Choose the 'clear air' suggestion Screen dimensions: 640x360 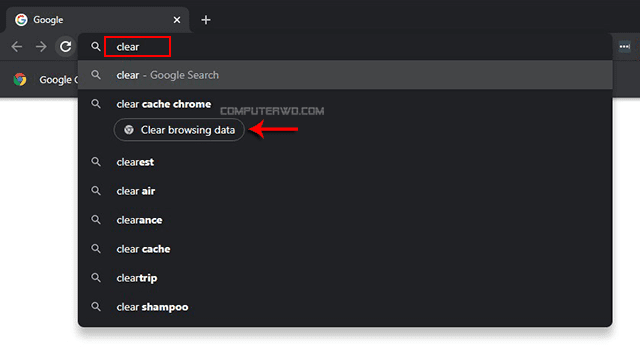click(x=345, y=191)
